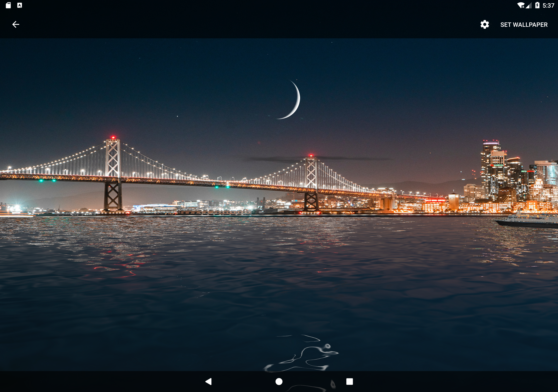Tap SET WALLPAPER button
Viewport: 558px width, 392px height.
tap(524, 25)
